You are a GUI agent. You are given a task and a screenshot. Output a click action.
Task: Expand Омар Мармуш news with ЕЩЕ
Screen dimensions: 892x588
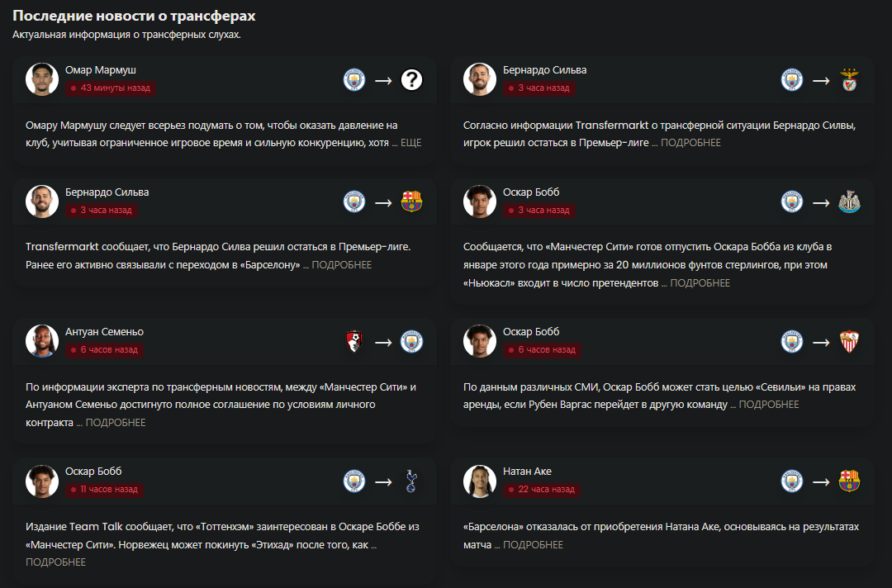coord(410,143)
